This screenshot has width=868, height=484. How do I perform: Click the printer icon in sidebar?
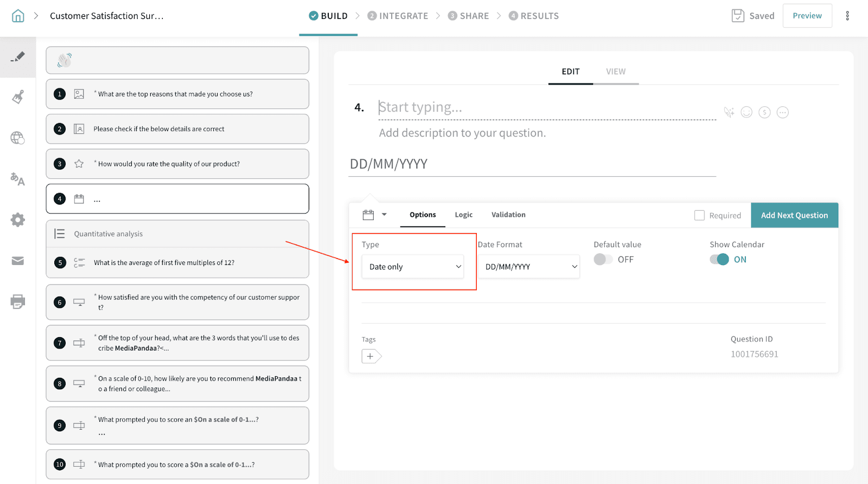click(x=18, y=302)
